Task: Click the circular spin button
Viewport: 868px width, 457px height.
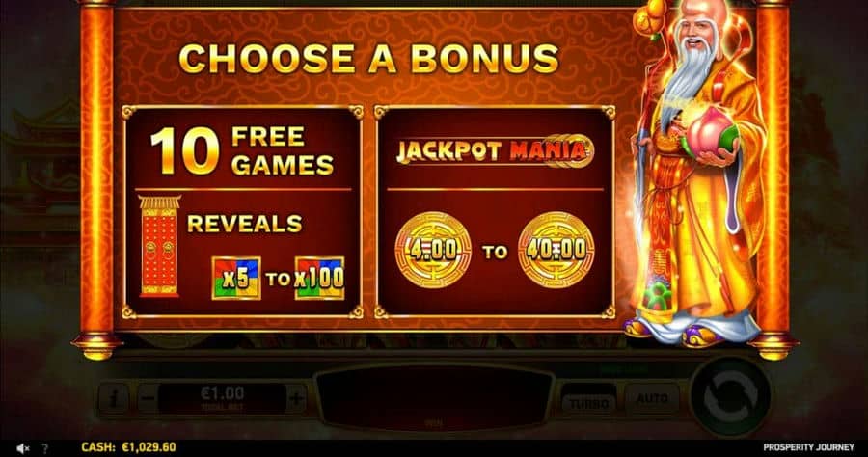Action: 731,396
